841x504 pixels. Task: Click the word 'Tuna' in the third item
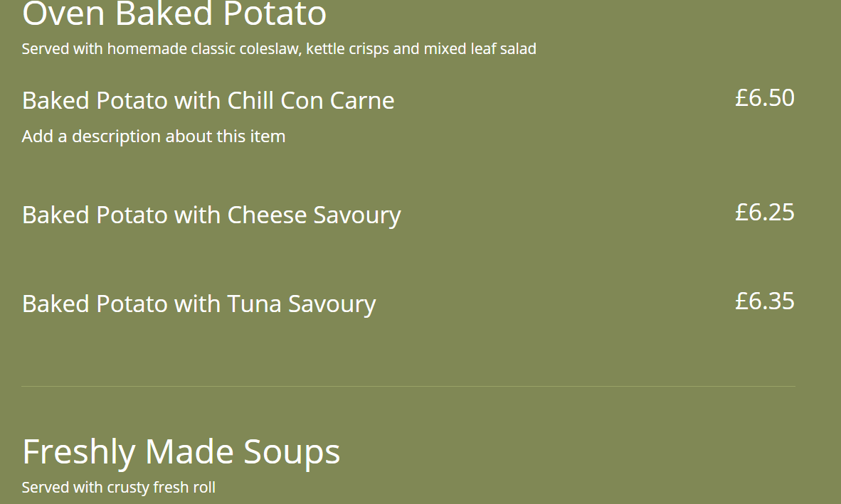pos(254,304)
